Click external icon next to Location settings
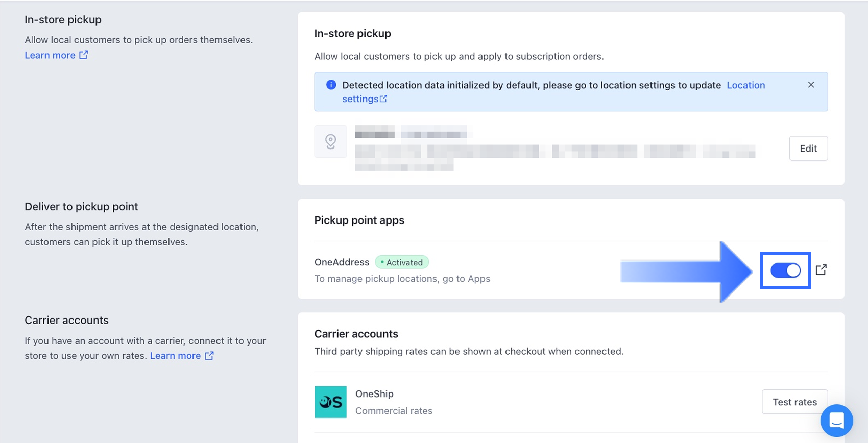Viewport: 868px width, 443px height. [x=383, y=99]
